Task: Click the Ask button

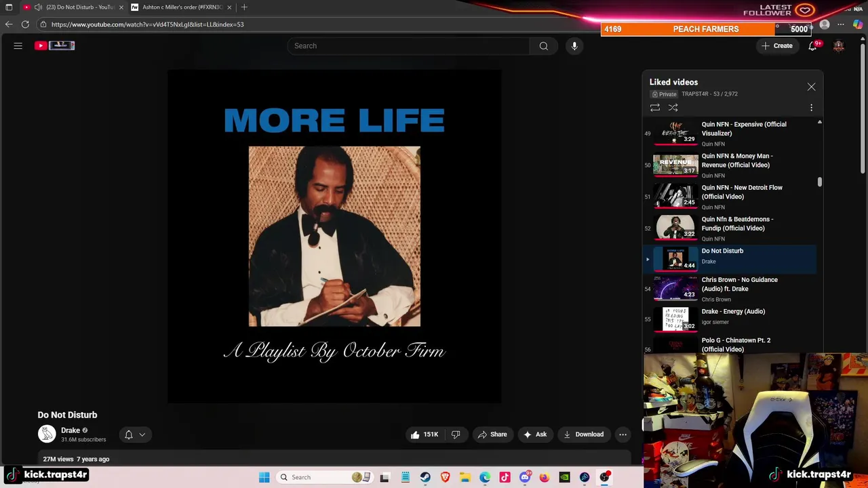Action: point(534,434)
